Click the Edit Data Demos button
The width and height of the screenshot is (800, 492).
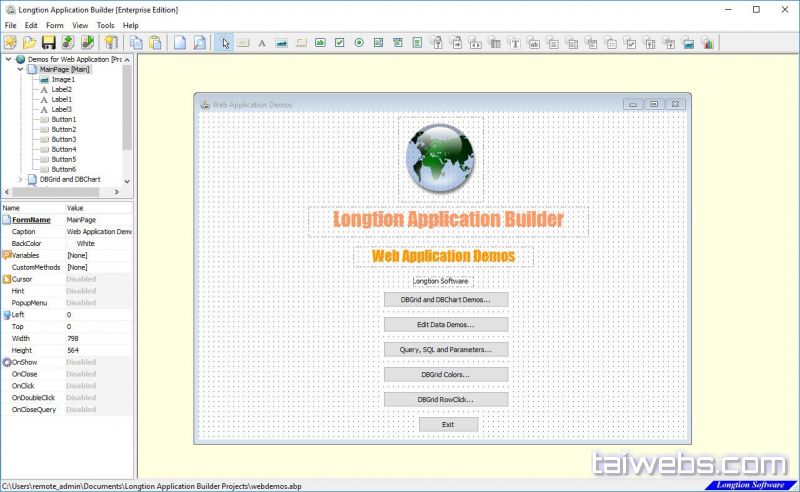click(446, 324)
